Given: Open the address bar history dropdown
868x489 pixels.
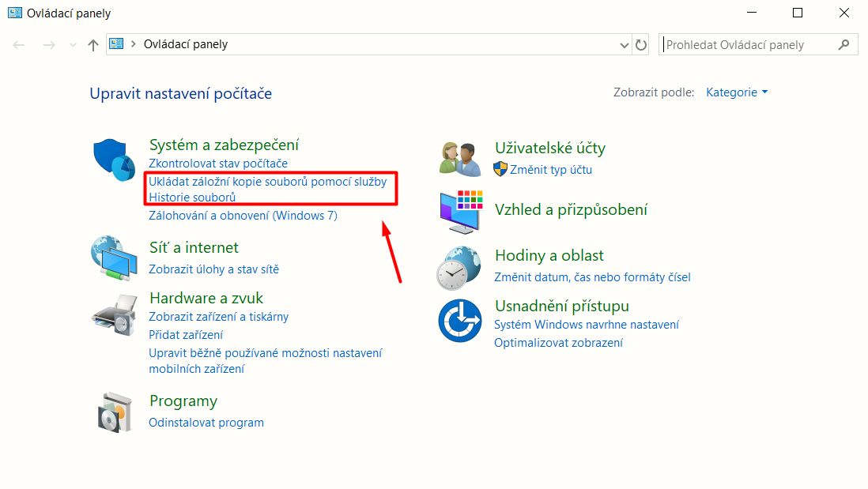Looking at the screenshot, I should [x=625, y=45].
